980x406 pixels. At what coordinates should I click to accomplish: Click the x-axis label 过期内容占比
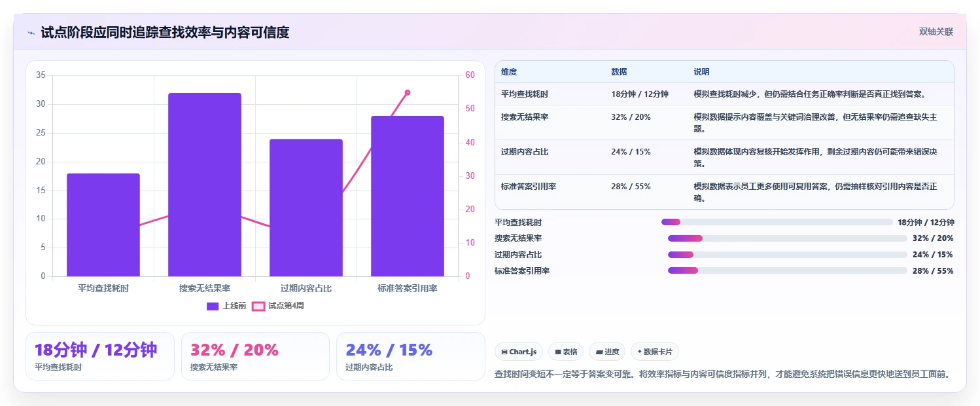306,288
